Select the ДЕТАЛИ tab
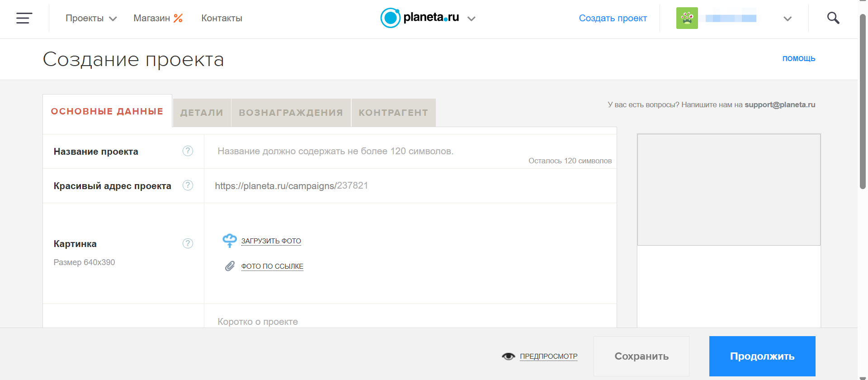 point(201,112)
